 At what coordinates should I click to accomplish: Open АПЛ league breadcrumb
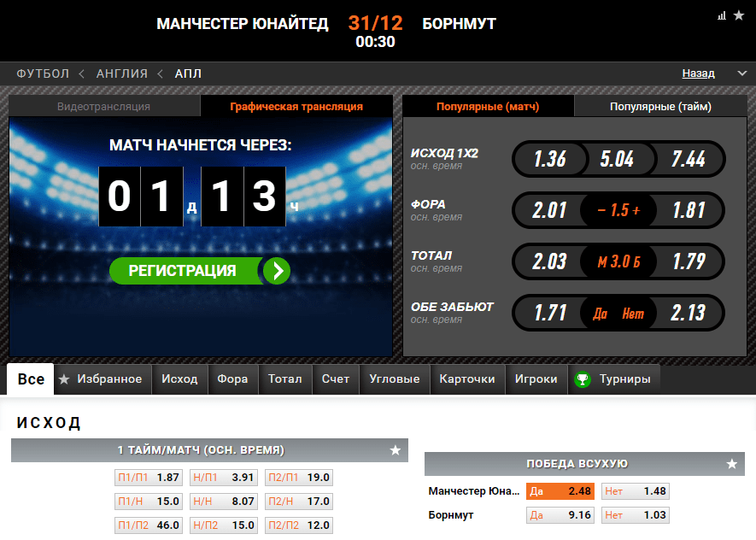click(x=188, y=73)
